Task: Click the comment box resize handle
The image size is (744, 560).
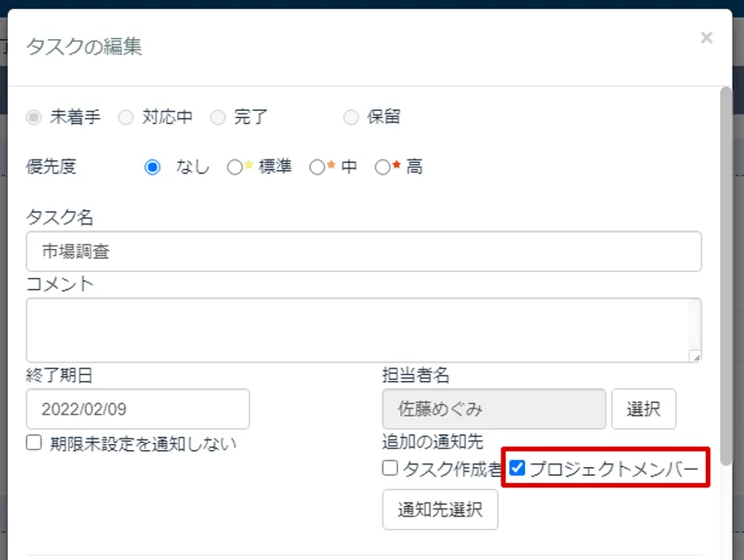Action: (x=695, y=357)
